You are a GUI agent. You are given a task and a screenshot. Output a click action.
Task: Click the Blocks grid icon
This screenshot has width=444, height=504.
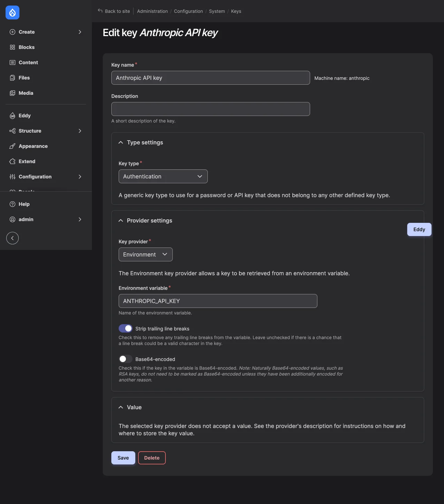pyautogui.click(x=12, y=47)
